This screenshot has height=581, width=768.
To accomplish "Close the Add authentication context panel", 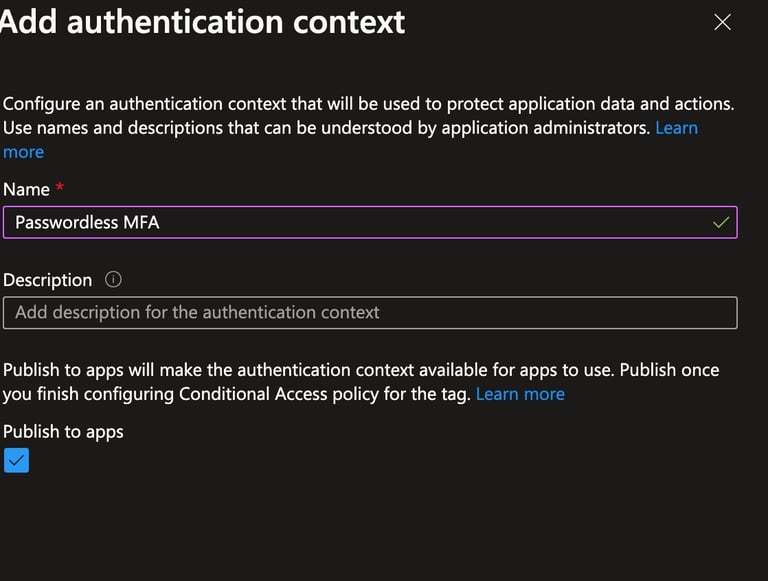I will 722,22.
